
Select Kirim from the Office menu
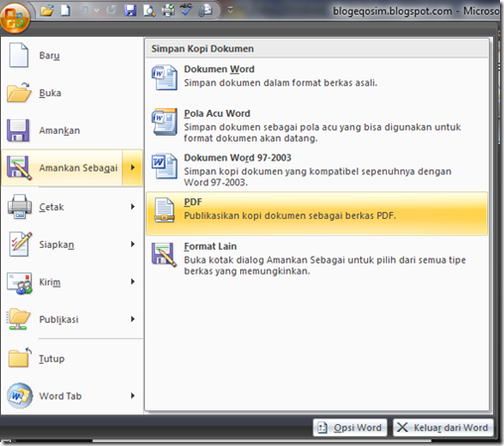pos(71,281)
